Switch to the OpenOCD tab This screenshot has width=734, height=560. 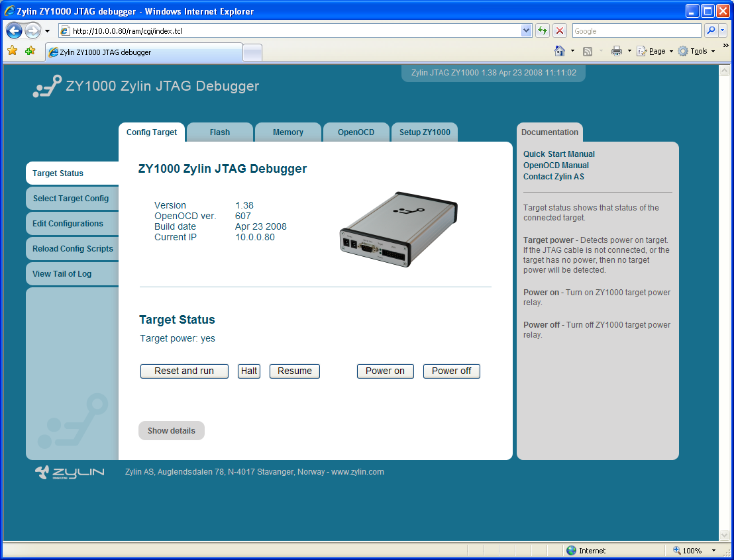pyautogui.click(x=356, y=132)
